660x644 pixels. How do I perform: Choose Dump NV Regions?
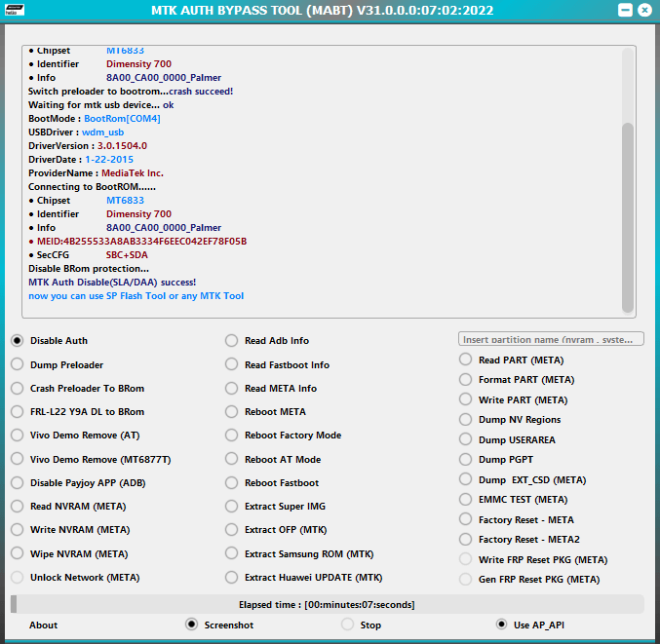[466, 420]
